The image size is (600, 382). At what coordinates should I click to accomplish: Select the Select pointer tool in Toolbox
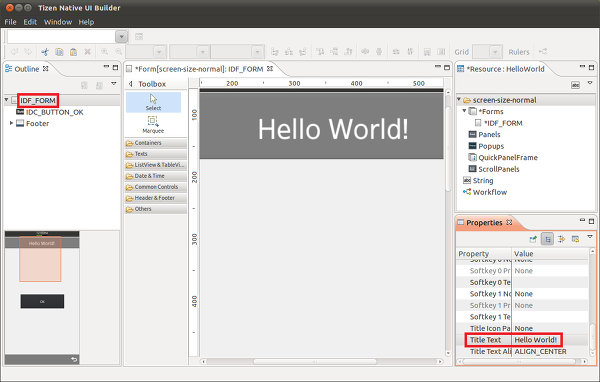153,102
